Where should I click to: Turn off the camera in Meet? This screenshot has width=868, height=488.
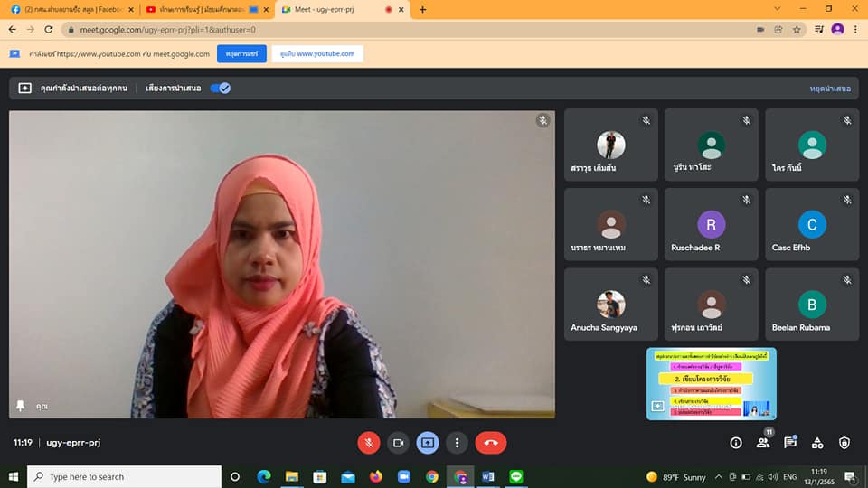pyautogui.click(x=398, y=443)
